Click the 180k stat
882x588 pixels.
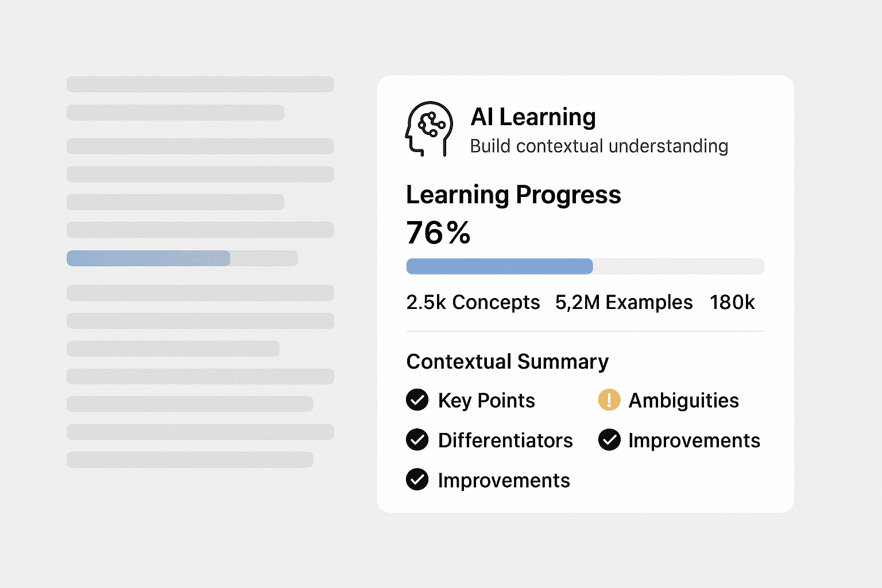pyautogui.click(x=732, y=302)
